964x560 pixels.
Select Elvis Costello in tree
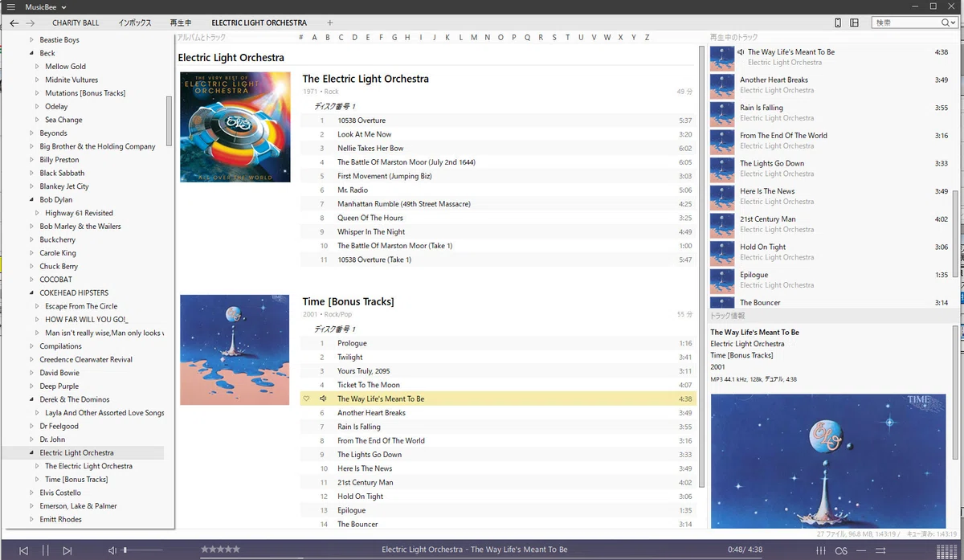pyautogui.click(x=60, y=493)
